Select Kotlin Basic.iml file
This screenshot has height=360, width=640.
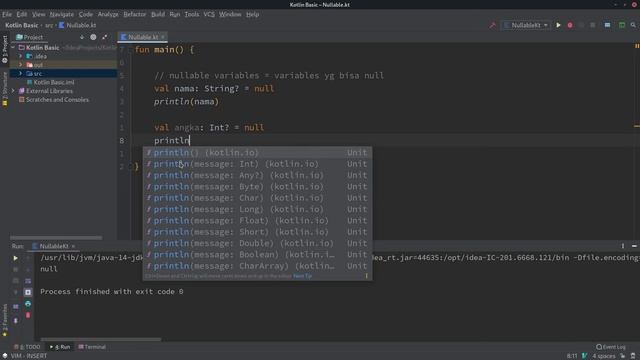[50, 82]
